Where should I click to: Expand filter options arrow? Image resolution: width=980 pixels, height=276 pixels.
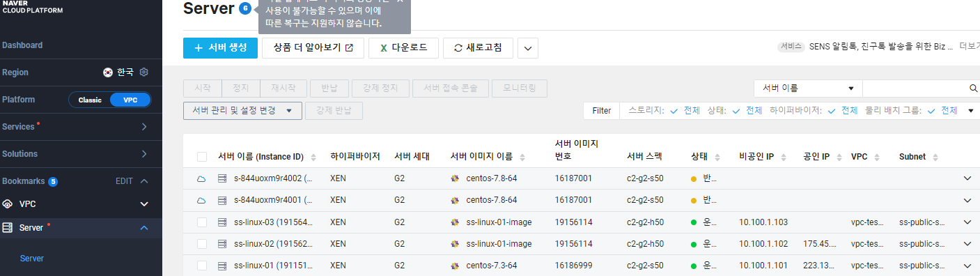click(971, 111)
